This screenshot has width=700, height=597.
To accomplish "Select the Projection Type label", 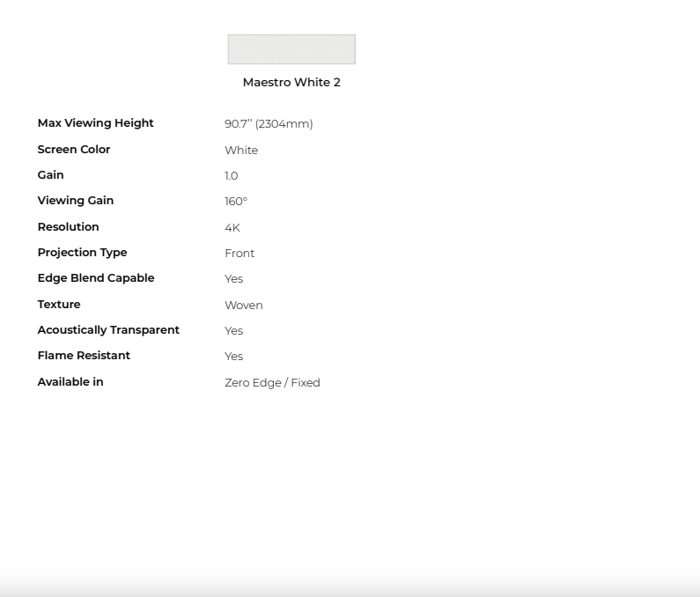I will (82, 253).
